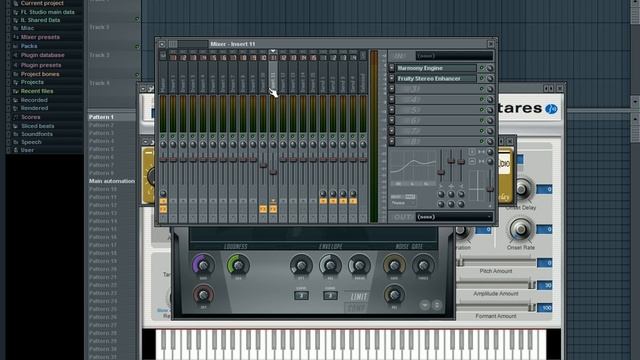Click the User folder icon
The height and width of the screenshot is (360, 640).
tap(16, 150)
